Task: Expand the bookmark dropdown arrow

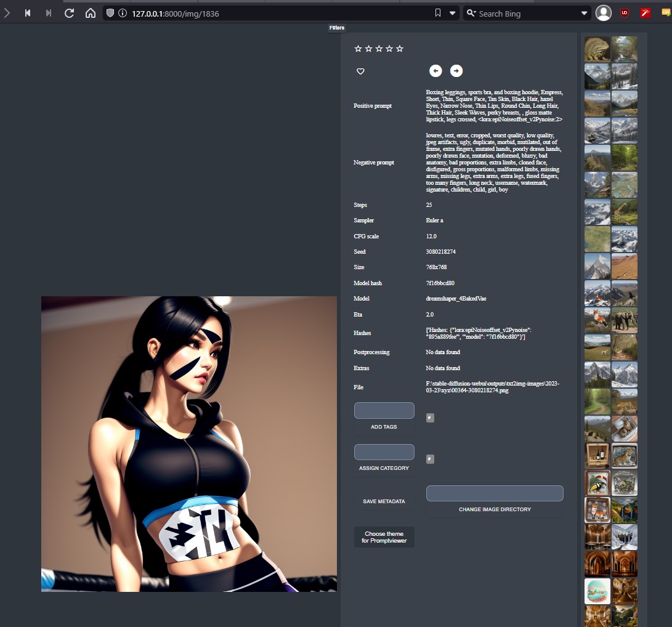Action: pyautogui.click(x=451, y=12)
